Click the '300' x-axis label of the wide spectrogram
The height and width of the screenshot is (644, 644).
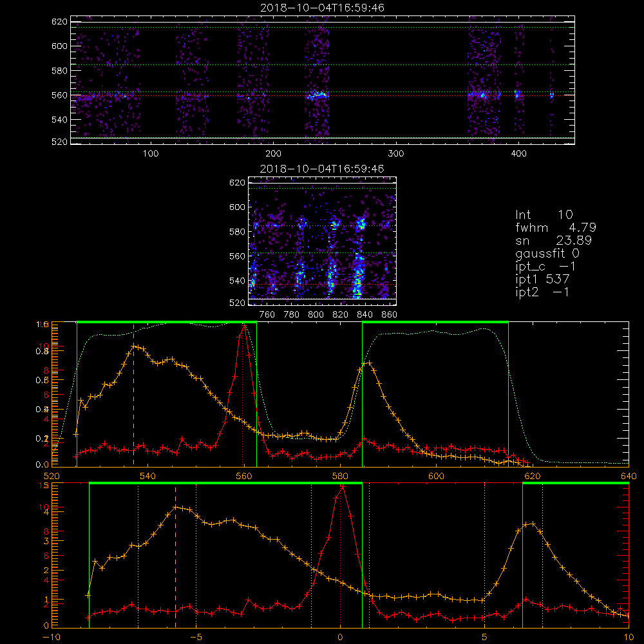[396, 154]
